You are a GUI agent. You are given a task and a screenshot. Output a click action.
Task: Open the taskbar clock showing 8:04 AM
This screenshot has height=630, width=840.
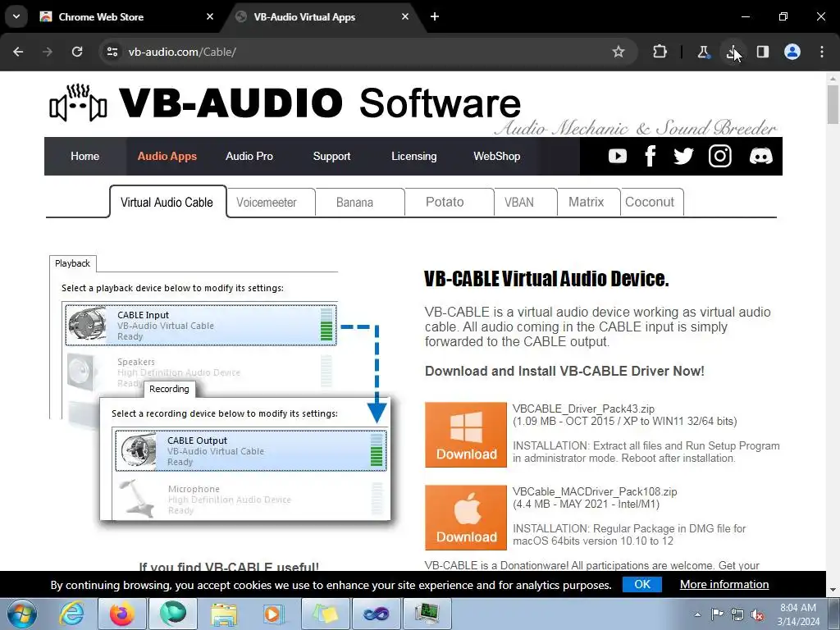(798, 614)
